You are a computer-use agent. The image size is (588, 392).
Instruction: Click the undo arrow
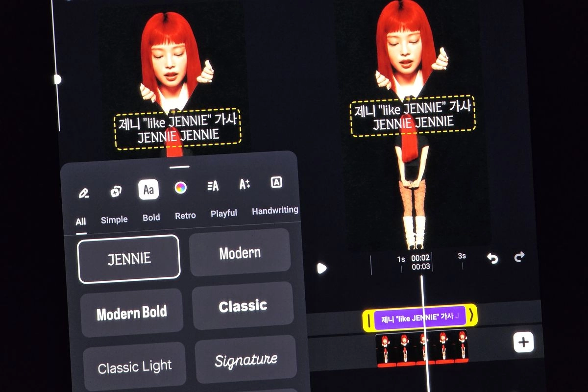point(492,258)
